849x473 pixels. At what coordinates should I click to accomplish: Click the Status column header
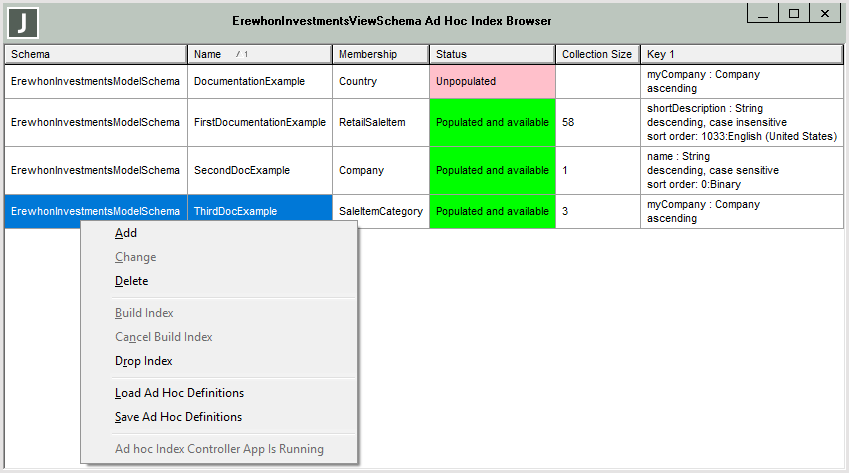tap(491, 54)
